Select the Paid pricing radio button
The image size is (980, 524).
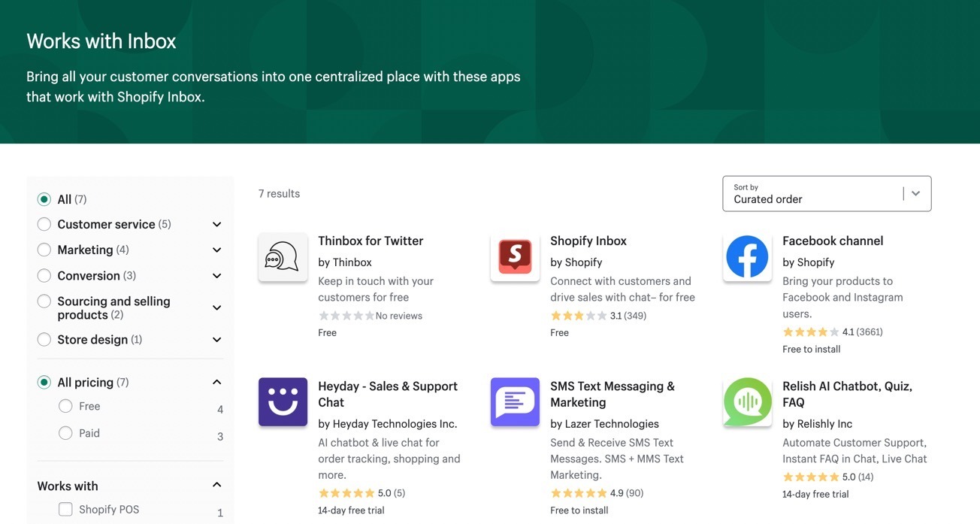tap(65, 433)
